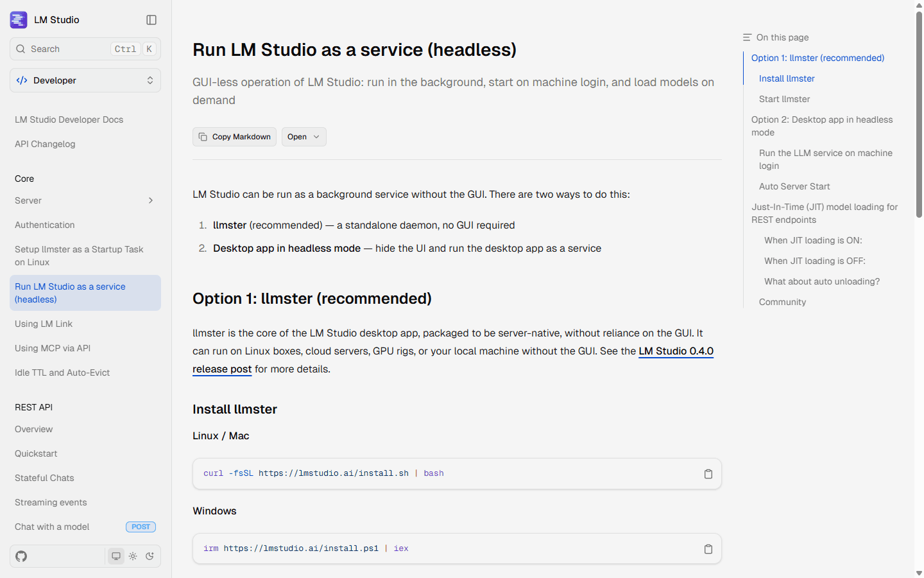Click the Option 1: llmster (recommended) heading
Viewport: 924px width, 578px height.
tap(312, 299)
